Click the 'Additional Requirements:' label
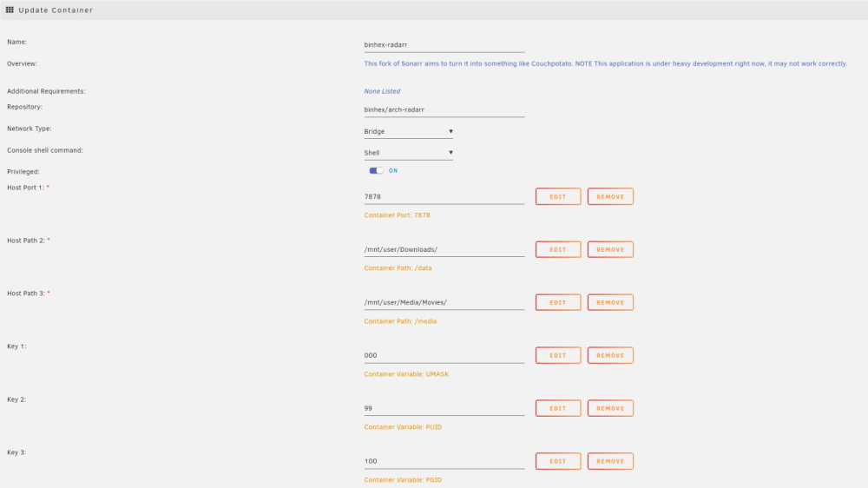The height and width of the screenshot is (488, 868). [x=46, y=91]
